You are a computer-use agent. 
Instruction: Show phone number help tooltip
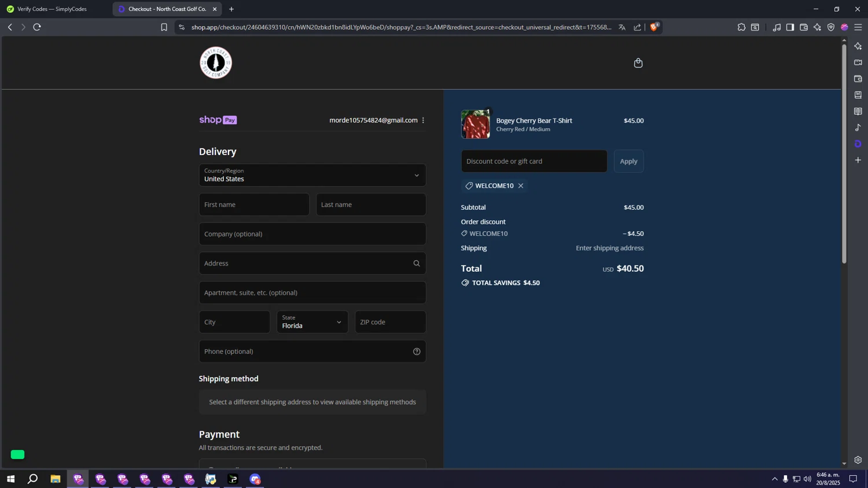click(x=417, y=352)
